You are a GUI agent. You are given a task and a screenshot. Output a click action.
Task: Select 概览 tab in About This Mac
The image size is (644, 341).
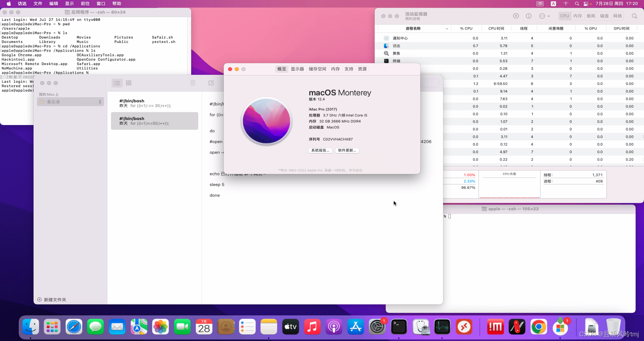pyautogui.click(x=282, y=69)
